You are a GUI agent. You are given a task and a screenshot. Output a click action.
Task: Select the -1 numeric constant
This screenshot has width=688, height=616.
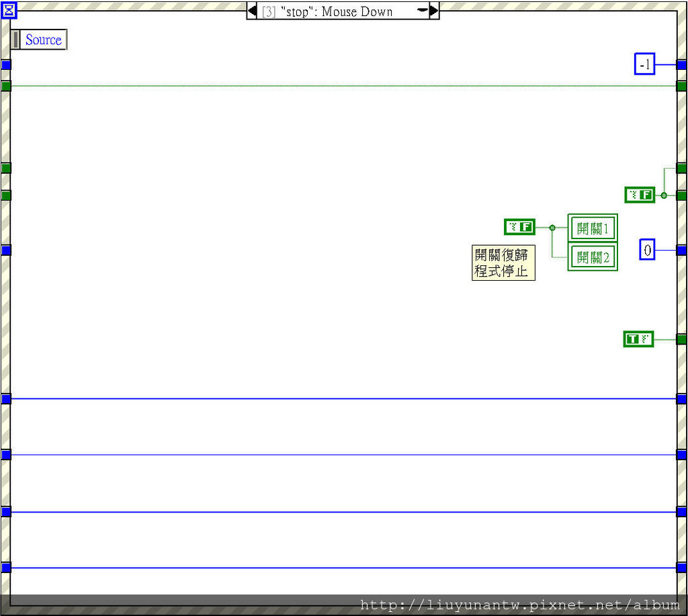click(644, 64)
